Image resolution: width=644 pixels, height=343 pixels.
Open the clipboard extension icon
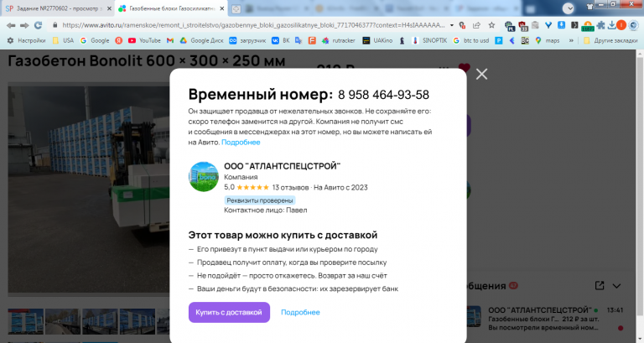[x=535, y=25]
